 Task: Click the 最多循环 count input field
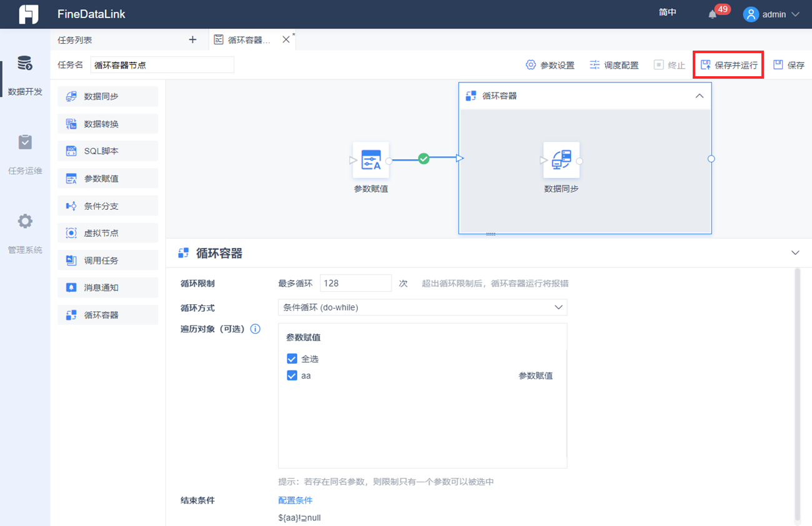[x=355, y=283]
